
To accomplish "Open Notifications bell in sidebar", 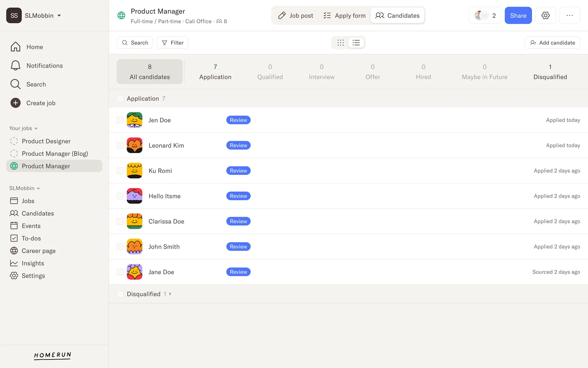I will coord(16,66).
